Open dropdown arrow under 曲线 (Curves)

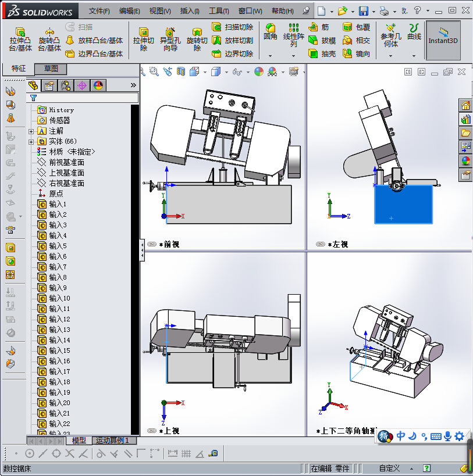(414, 56)
